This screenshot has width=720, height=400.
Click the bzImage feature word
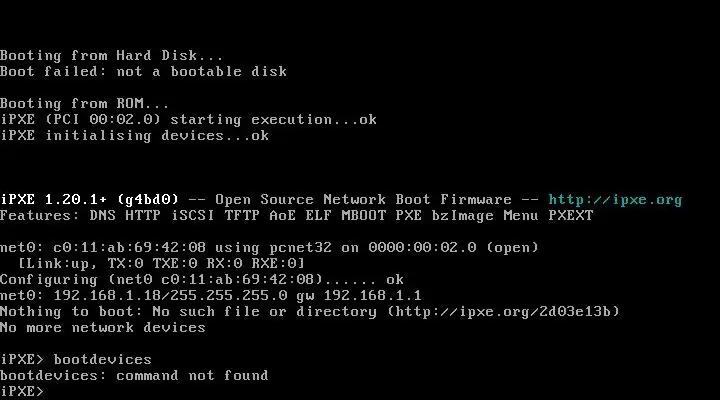tap(462, 216)
